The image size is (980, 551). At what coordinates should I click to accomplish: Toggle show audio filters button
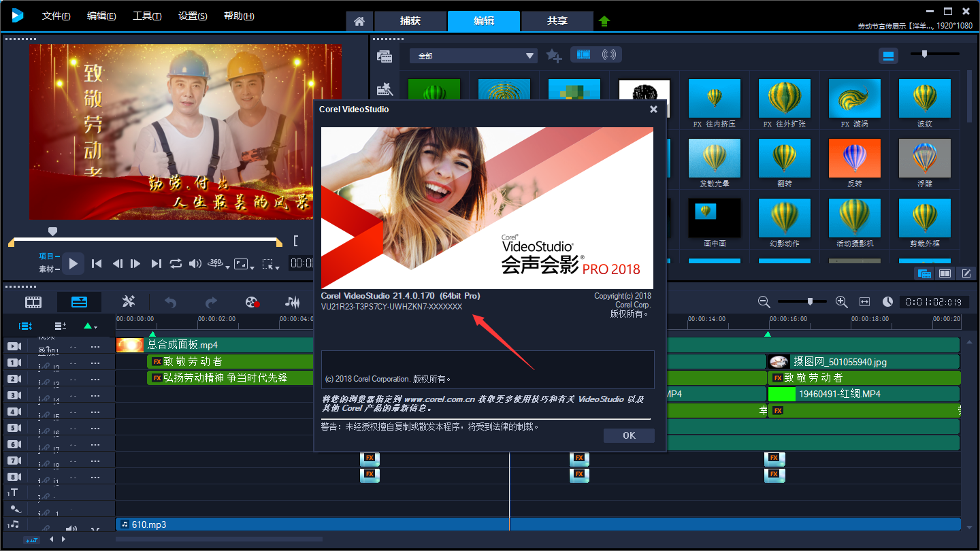609,54
